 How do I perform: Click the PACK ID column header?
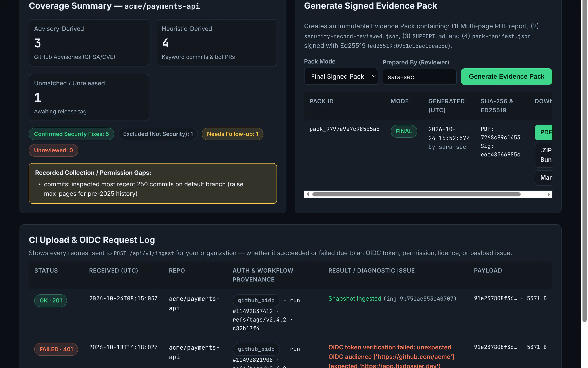click(322, 101)
